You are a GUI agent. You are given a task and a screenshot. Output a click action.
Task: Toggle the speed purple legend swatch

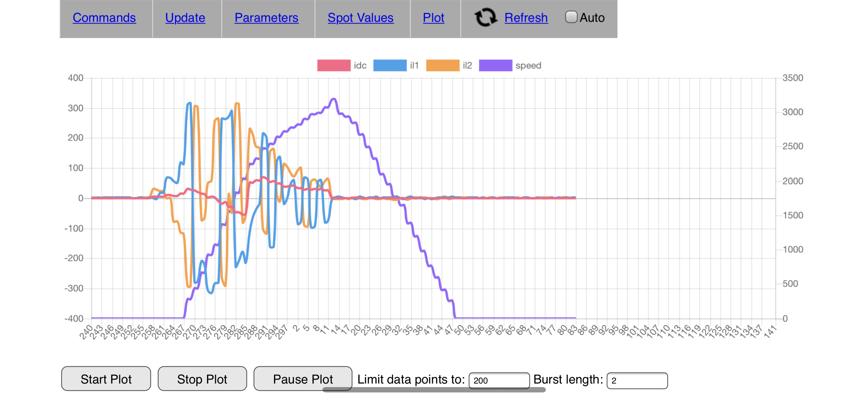pos(495,66)
